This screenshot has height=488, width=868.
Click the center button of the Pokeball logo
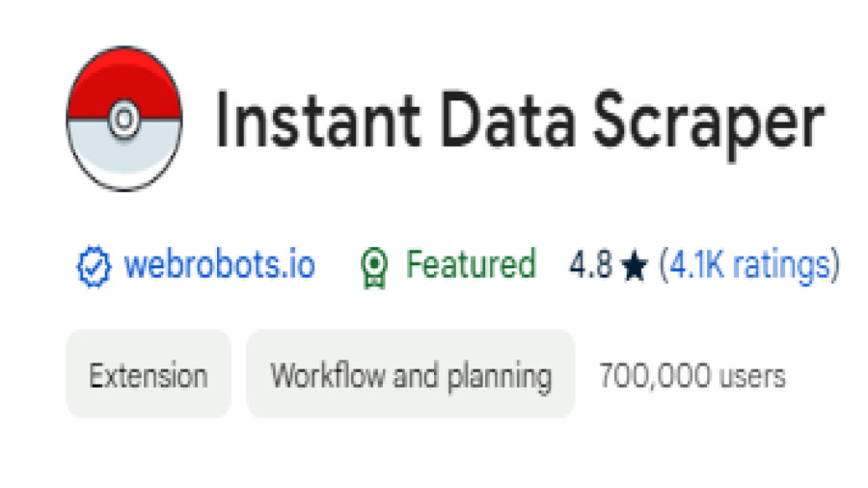click(124, 118)
